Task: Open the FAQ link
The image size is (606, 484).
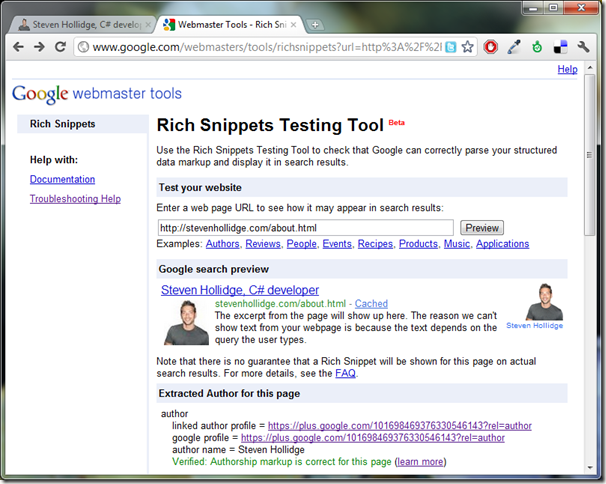Action: coord(346,373)
